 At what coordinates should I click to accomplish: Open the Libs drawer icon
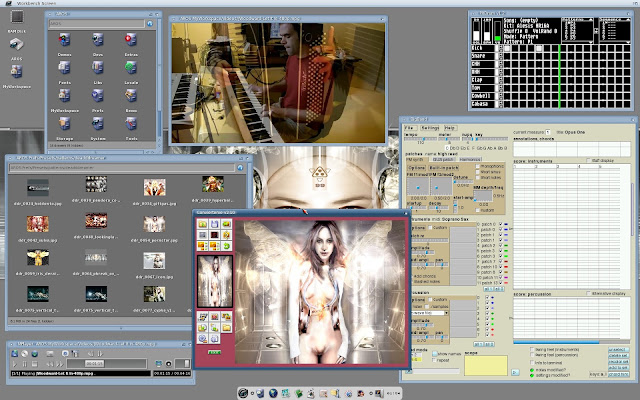[x=98, y=68]
